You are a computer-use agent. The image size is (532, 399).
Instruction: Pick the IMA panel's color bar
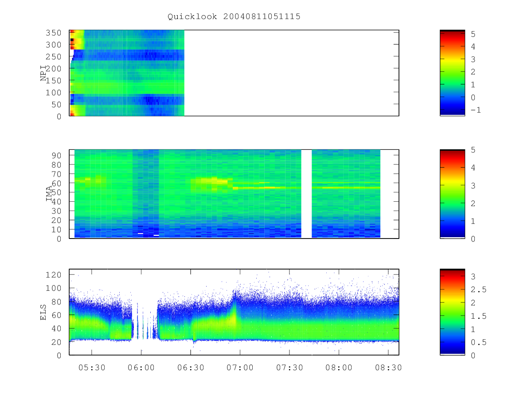[x=452, y=194]
